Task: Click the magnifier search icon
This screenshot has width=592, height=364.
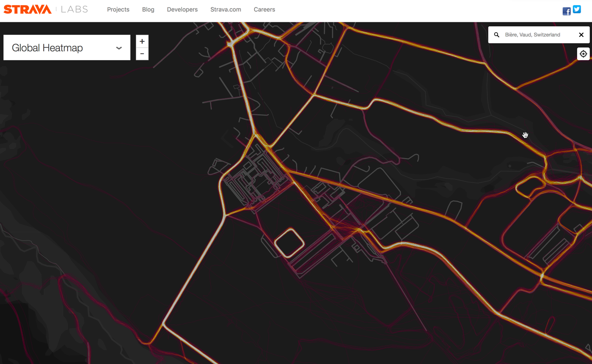Action: [x=497, y=35]
